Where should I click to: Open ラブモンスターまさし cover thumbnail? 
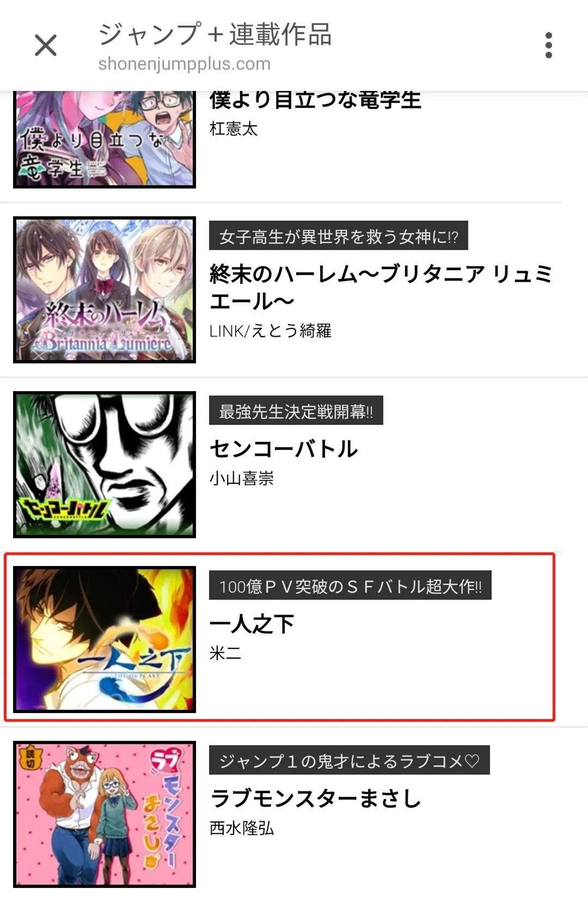pos(105,814)
